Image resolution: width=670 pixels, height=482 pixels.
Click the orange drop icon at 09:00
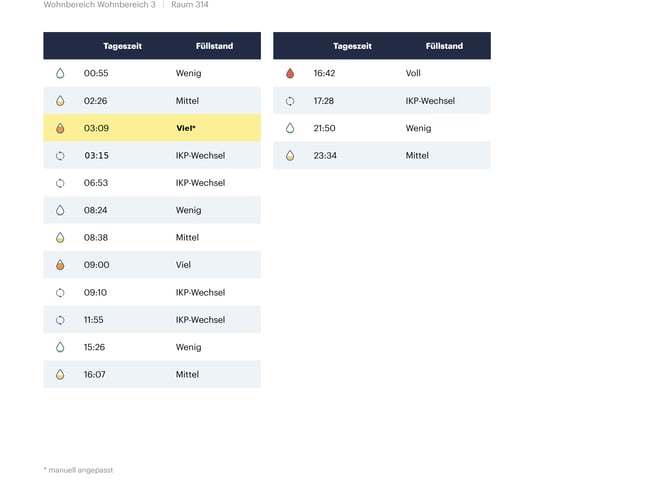coord(60,265)
